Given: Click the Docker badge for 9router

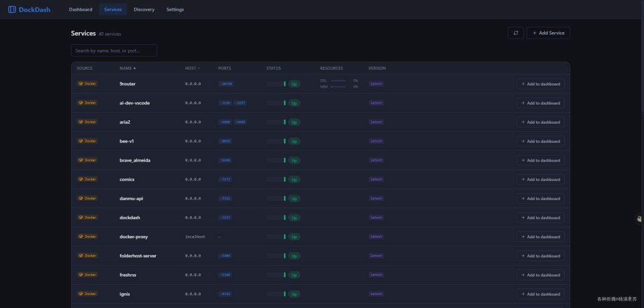Looking at the screenshot, I should pos(87,83).
